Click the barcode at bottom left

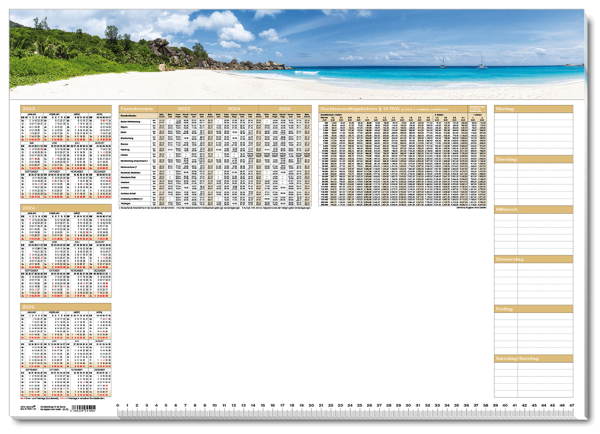click(83, 409)
